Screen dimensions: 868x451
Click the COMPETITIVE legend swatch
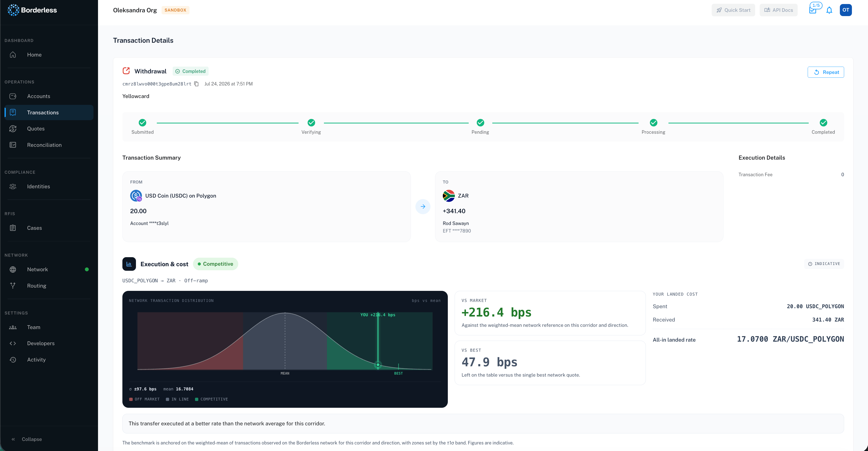[197, 399]
